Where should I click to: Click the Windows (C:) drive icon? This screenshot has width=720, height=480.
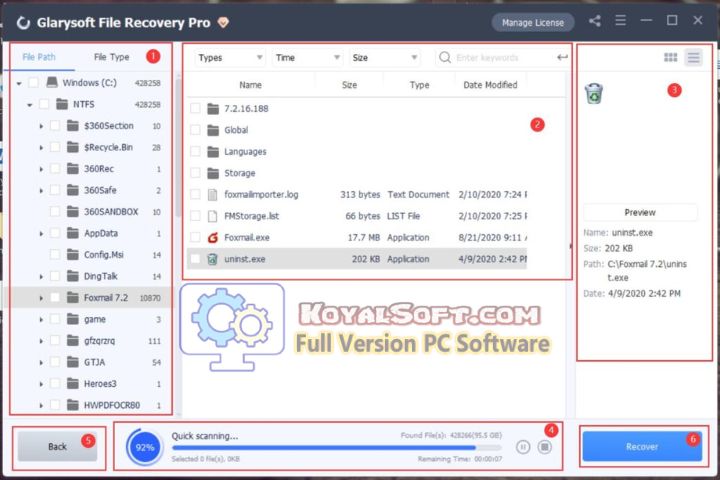(x=52, y=83)
